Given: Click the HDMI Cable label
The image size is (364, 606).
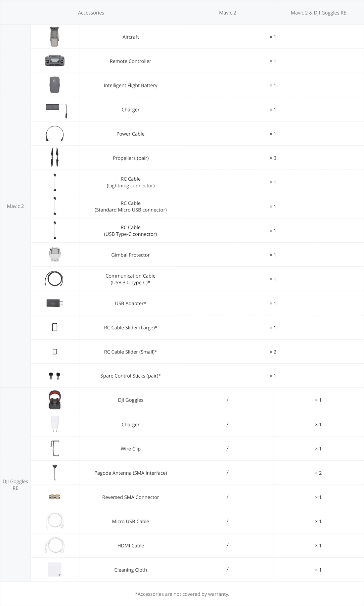Looking at the screenshot, I should pos(130,545).
